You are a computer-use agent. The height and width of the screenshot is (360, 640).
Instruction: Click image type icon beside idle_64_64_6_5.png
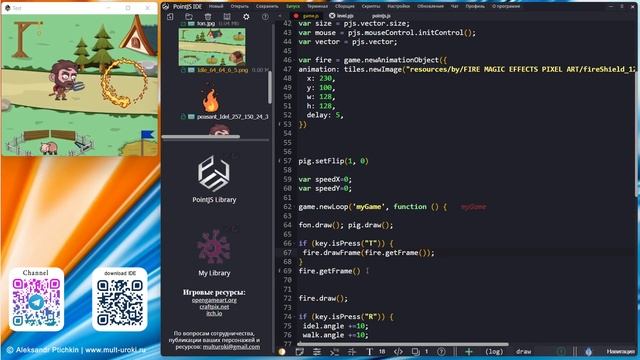191,70
